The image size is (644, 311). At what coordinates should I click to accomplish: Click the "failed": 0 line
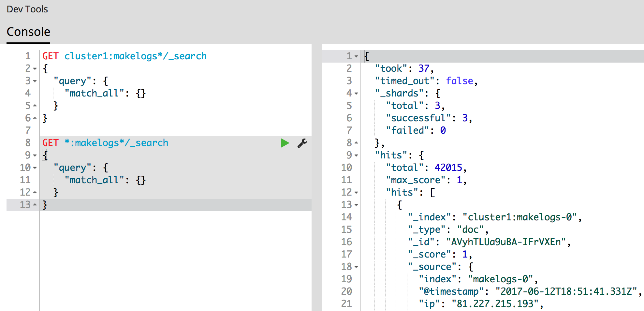pos(416,130)
